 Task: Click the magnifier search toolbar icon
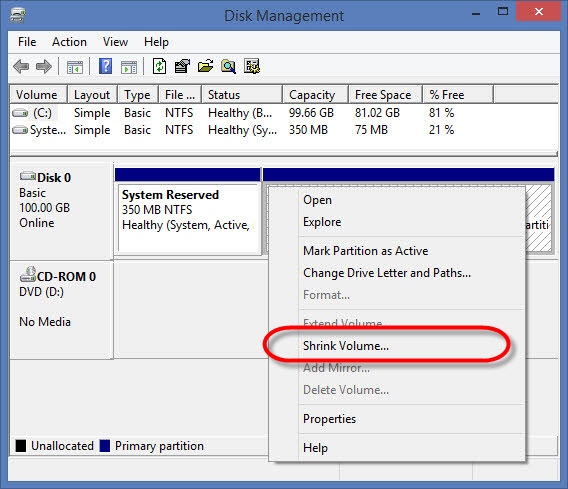coord(228,66)
